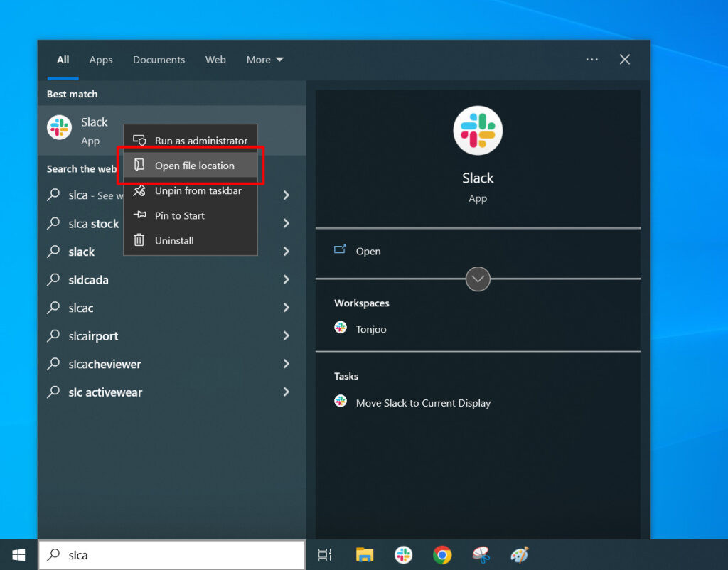728x570 pixels.
Task: Switch to the Documents tab
Action: [x=159, y=60]
